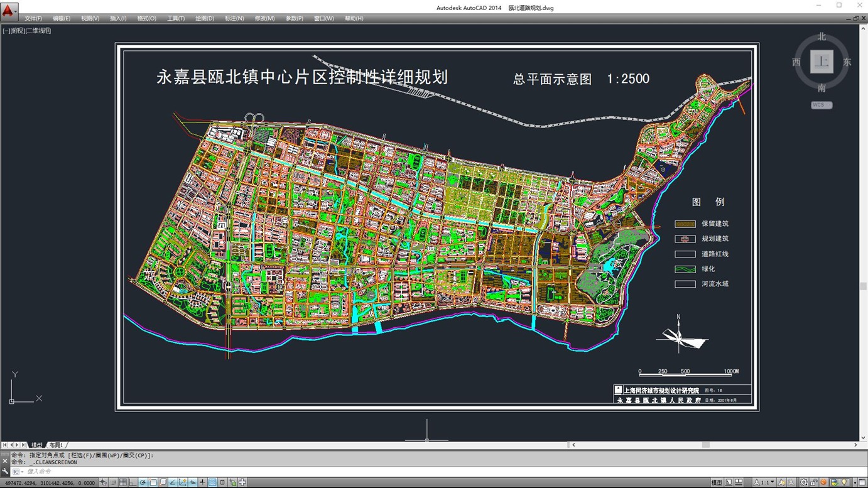Expand the WCS coordinate system dropdown
The height and width of the screenshot is (488, 868).
click(x=821, y=105)
